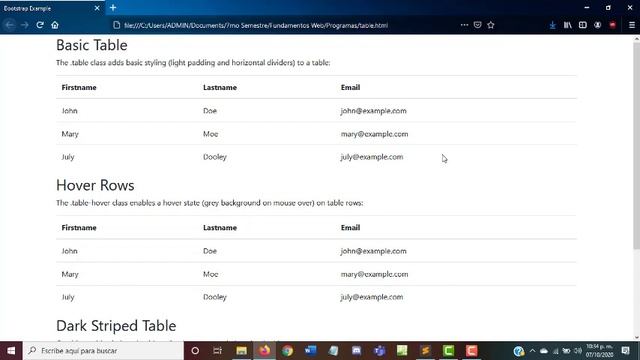
Task: Click 'John' in the Hover Rows table
Action: [69, 251]
